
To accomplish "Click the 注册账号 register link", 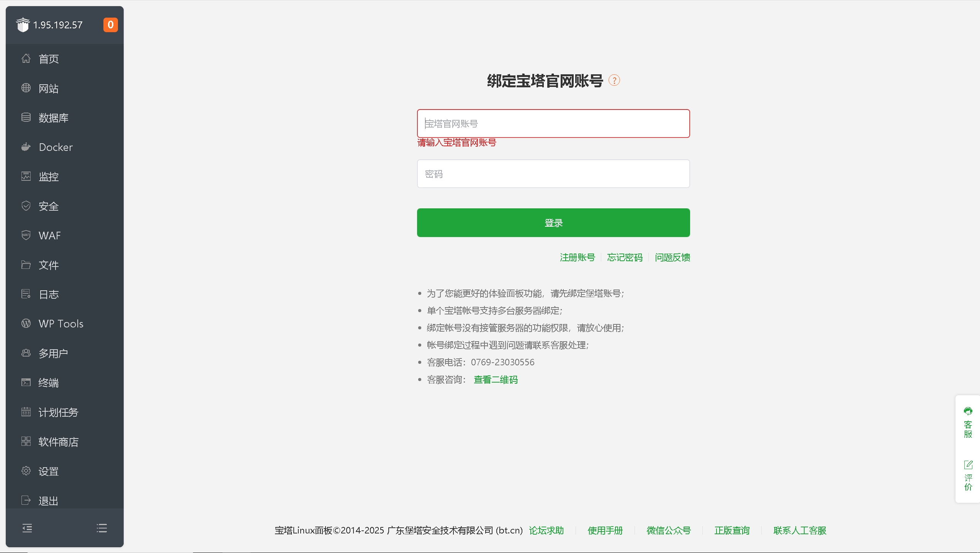I will [x=577, y=257].
